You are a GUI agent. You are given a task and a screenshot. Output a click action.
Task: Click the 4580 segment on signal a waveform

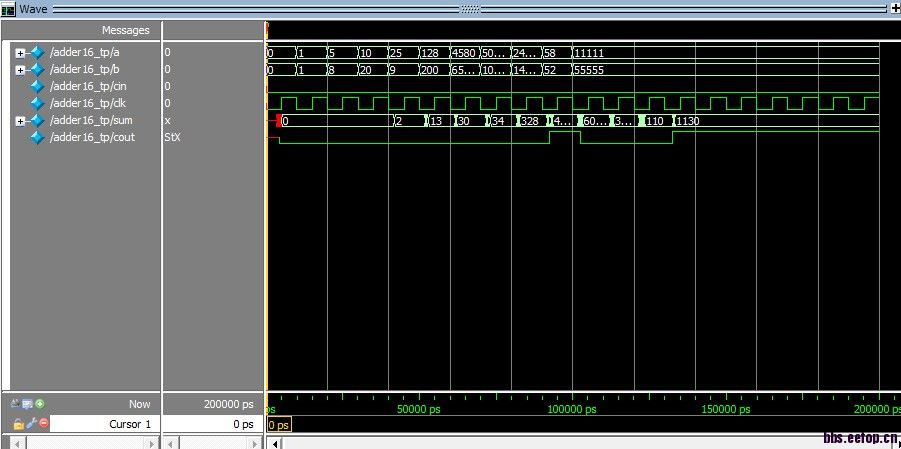point(465,53)
